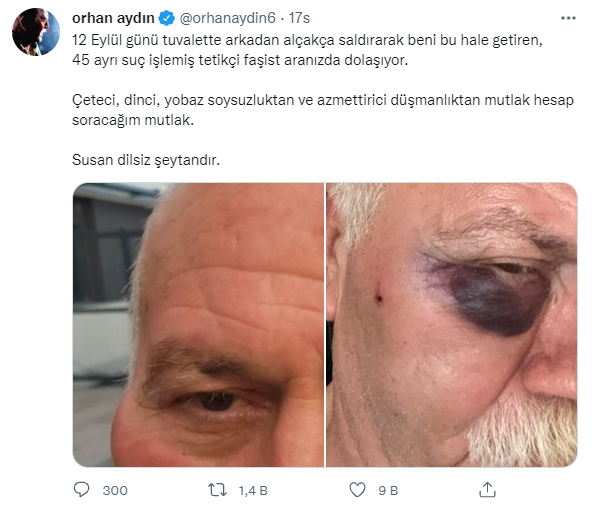Click the line starting '12 Eylül günü tuvalette'
The image size is (594, 512).
pyautogui.click(x=307, y=40)
